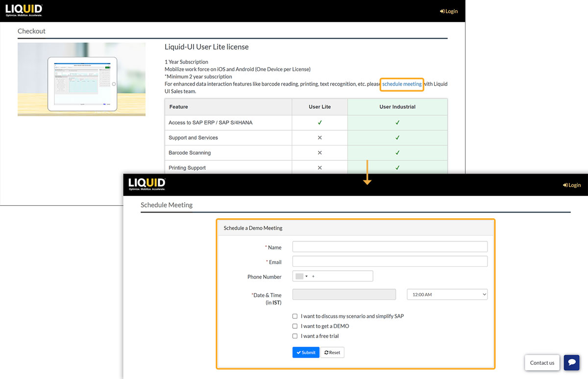Click the tablet product image
The height and width of the screenshot is (379, 588).
(81, 79)
